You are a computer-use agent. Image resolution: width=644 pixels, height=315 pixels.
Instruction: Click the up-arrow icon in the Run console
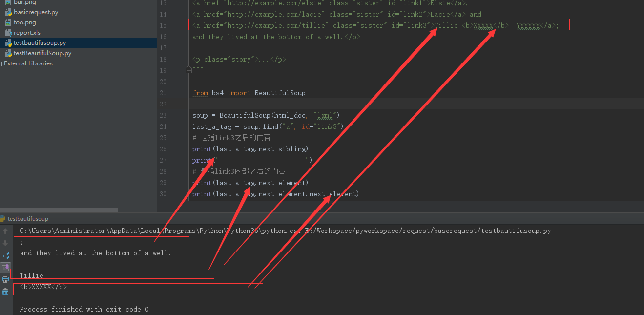point(5,231)
